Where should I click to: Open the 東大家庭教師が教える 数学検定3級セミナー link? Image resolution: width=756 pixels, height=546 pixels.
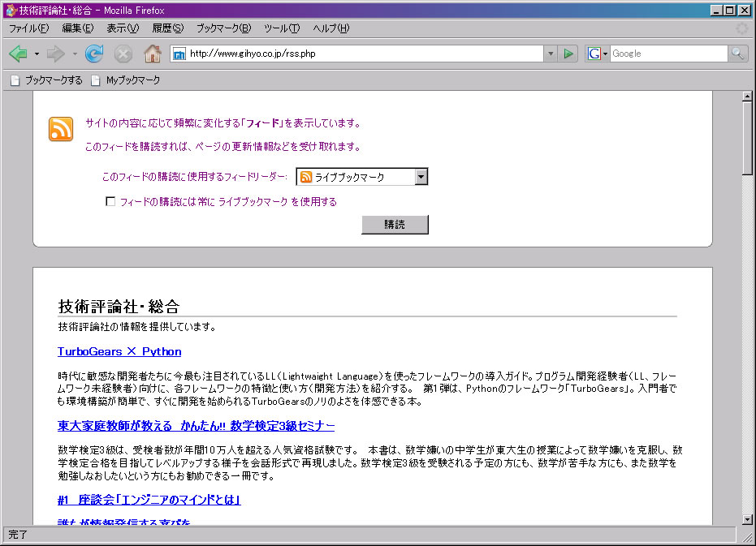pos(196,426)
